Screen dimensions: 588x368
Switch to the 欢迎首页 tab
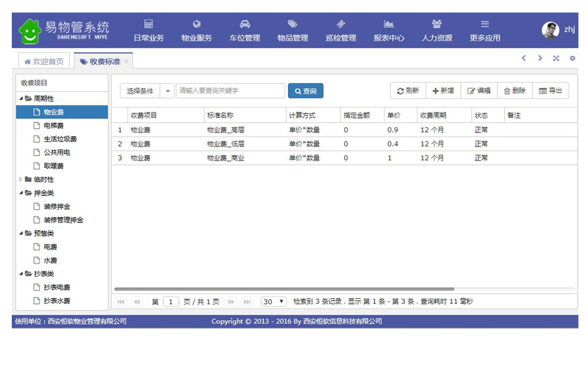[x=43, y=62]
